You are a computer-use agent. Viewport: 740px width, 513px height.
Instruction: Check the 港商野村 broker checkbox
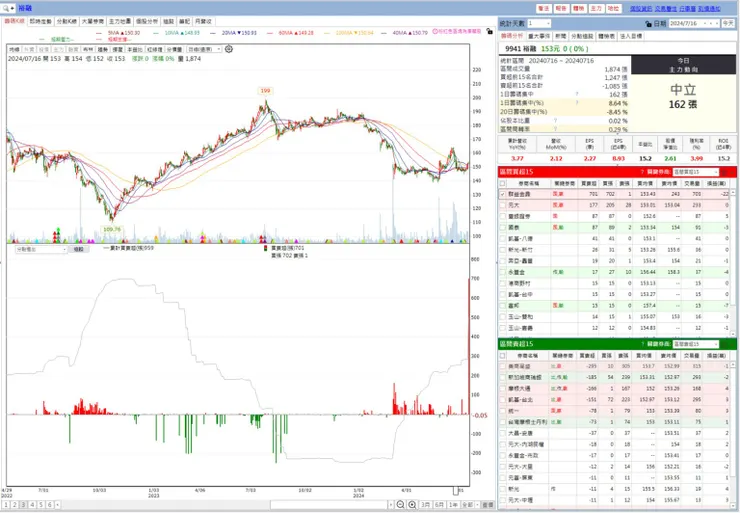pyautogui.click(x=503, y=284)
